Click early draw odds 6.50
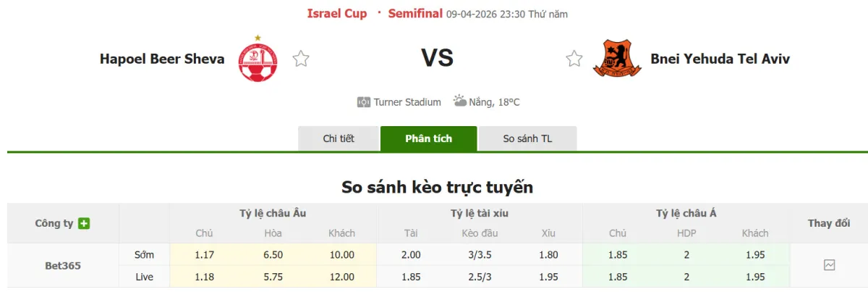This screenshot has height=292, width=868. (x=273, y=254)
